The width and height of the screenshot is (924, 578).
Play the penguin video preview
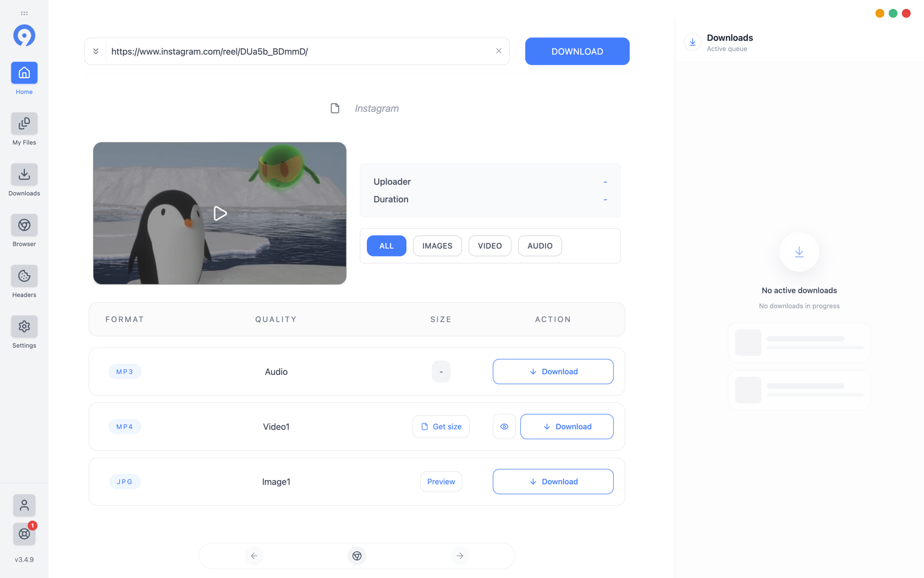coord(220,214)
